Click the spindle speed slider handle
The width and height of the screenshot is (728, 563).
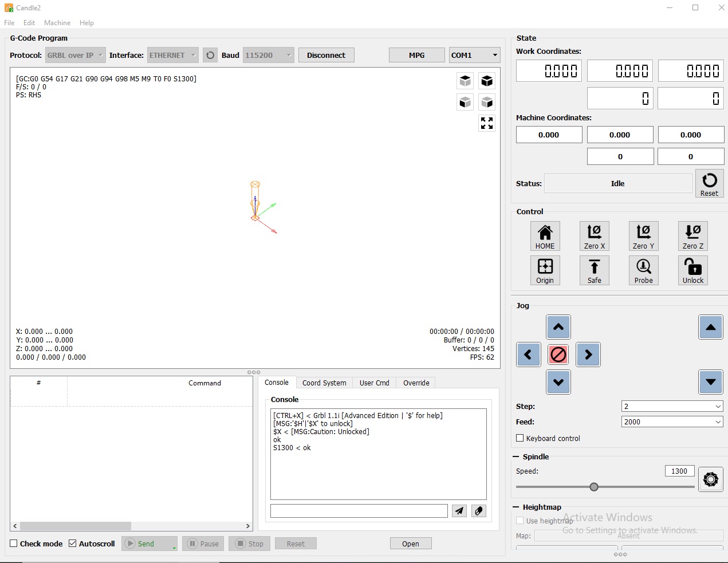coord(594,487)
